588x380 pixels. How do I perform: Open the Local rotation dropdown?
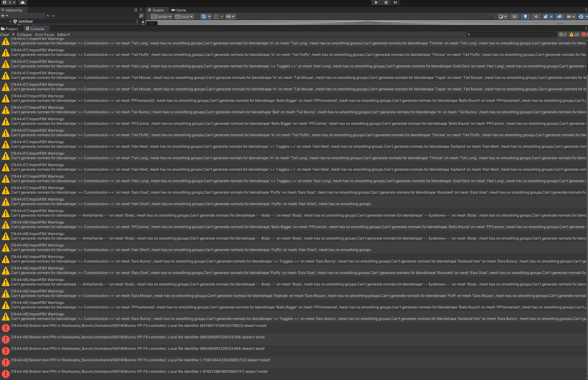click(x=184, y=17)
